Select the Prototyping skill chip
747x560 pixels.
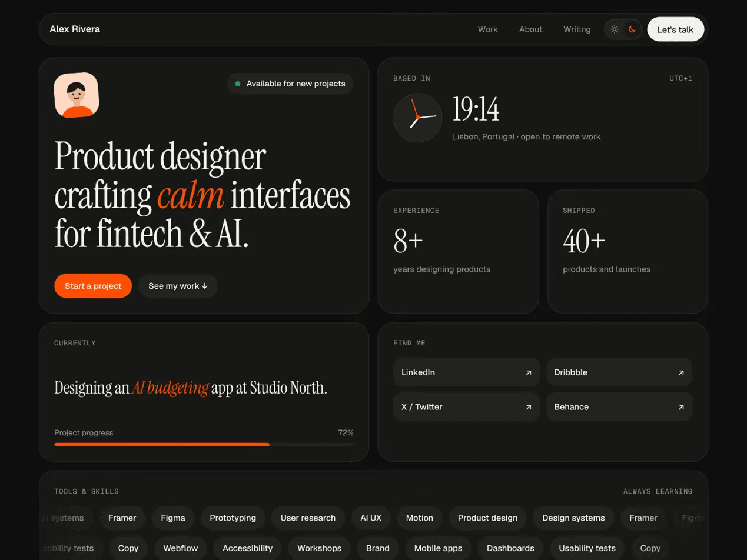(233, 518)
